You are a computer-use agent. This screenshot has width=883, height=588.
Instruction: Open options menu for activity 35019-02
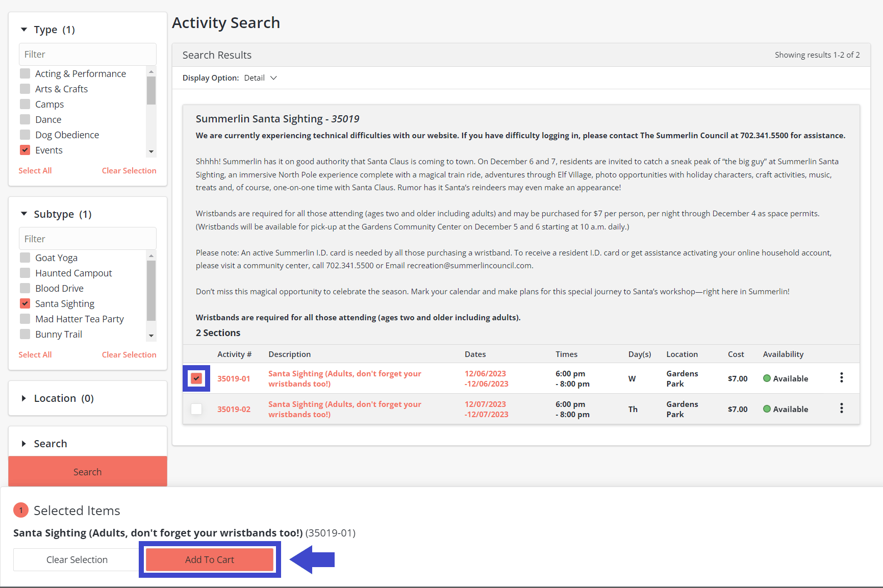click(x=841, y=408)
